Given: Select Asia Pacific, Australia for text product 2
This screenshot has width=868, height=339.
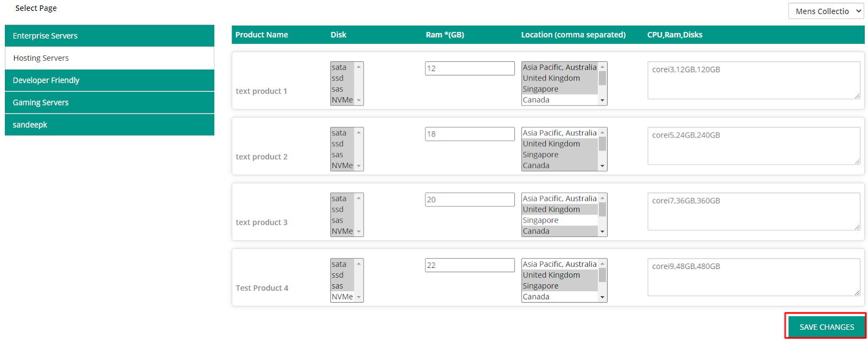Looking at the screenshot, I should coord(559,133).
